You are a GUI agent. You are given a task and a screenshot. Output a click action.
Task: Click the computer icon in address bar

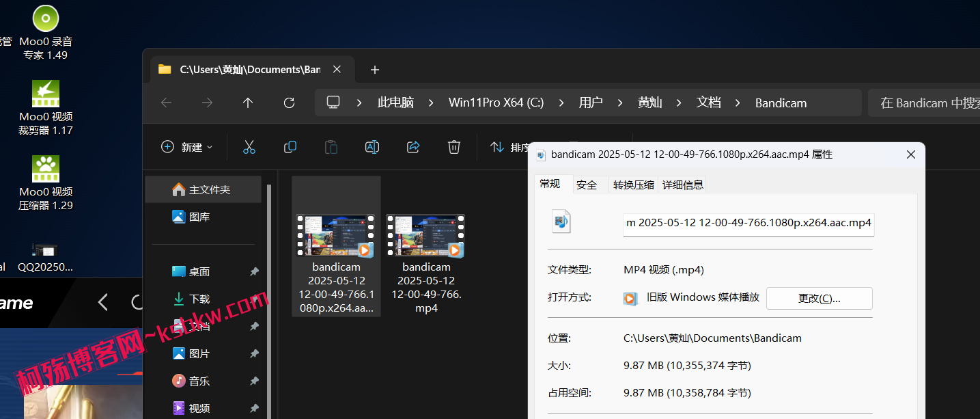pyautogui.click(x=333, y=103)
